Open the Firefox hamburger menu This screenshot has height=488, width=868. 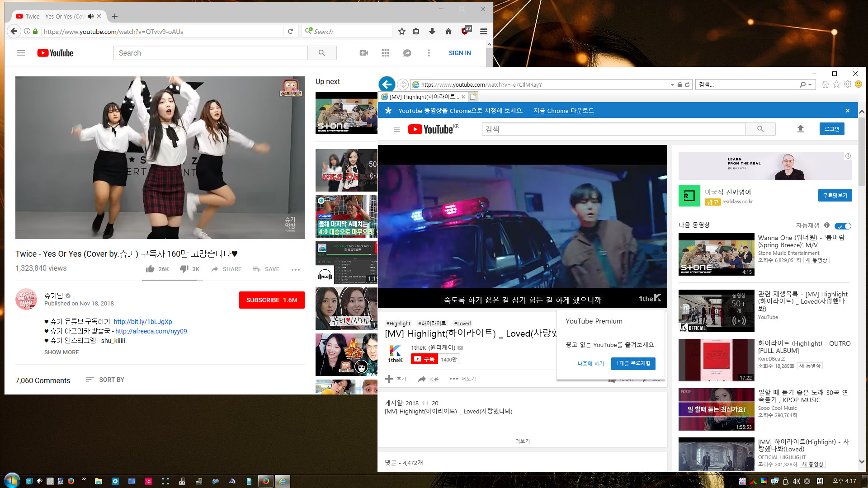click(484, 31)
